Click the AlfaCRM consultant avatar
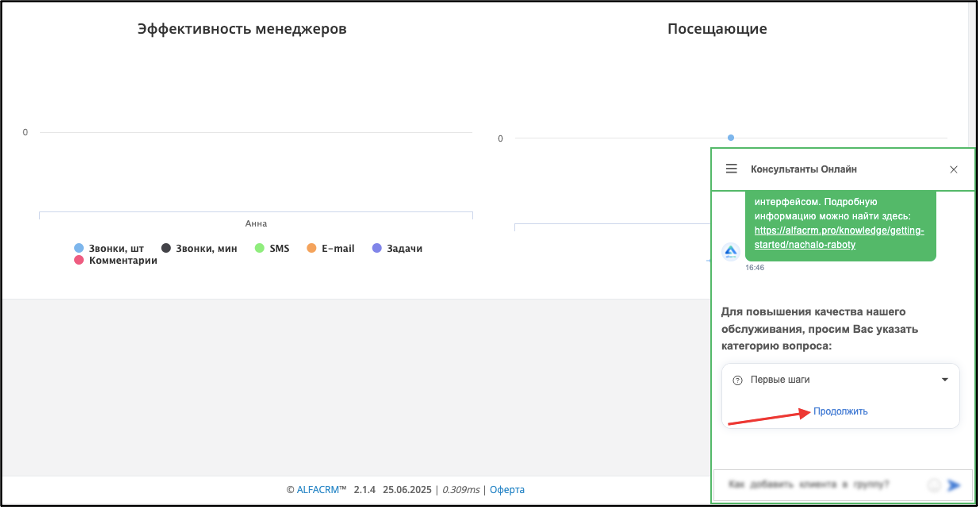The image size is (979, 508). (x=731, y=252)
